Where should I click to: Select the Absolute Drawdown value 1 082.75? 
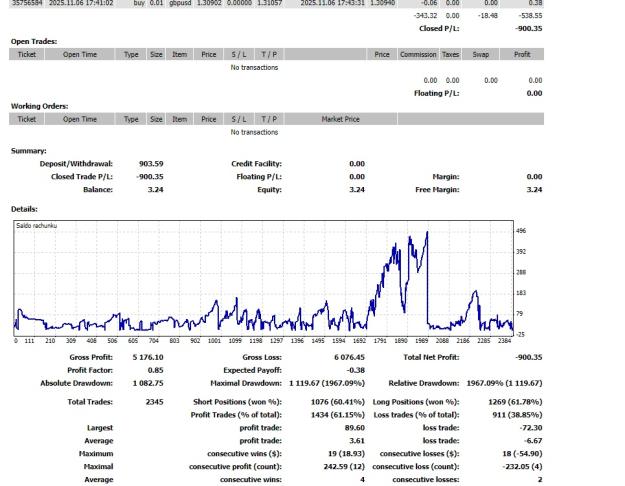click(x=148, y=383)
